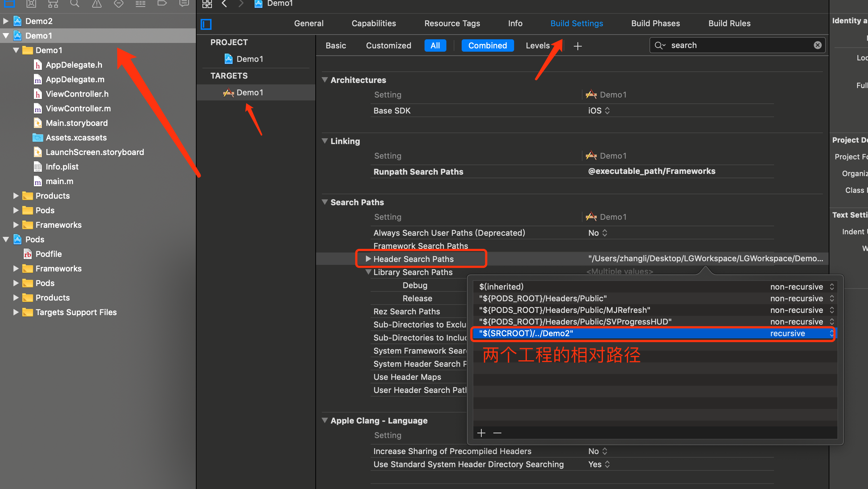Open ViewController.m file
The width and height of the screenshot is (868, 489).
pyautogui.click(x=78, y=108)
